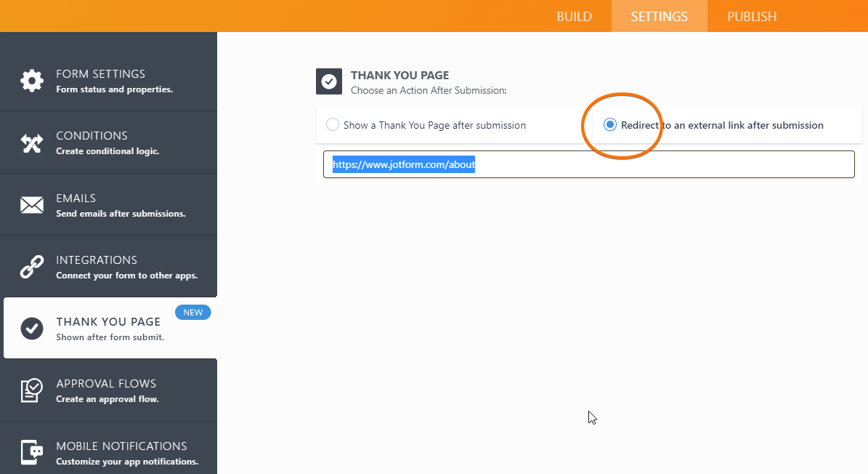This screenshot has height=474, width=868.
Task: Open Approval Flows menu item label
Action: (106, 383)
